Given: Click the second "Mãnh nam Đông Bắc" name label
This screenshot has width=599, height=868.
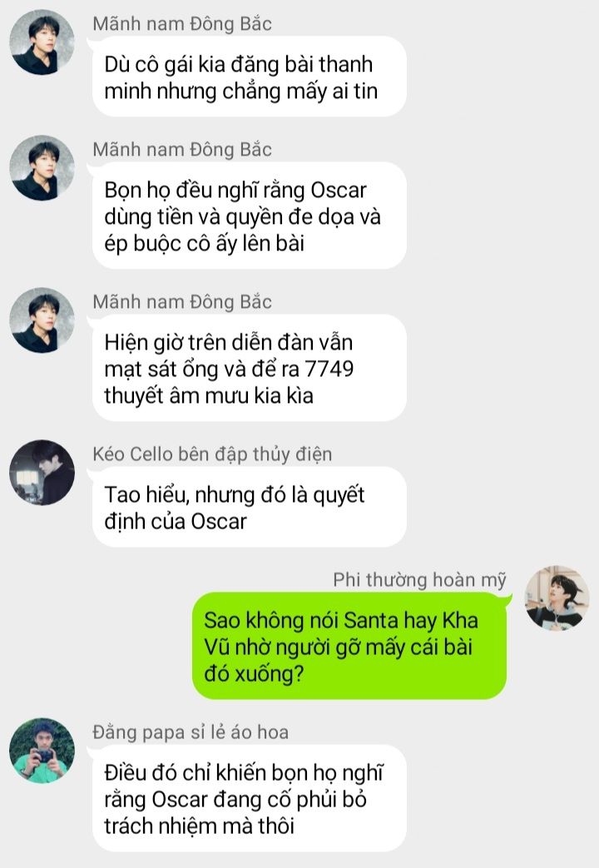Looking at the screenshot, I should point(182,150).
